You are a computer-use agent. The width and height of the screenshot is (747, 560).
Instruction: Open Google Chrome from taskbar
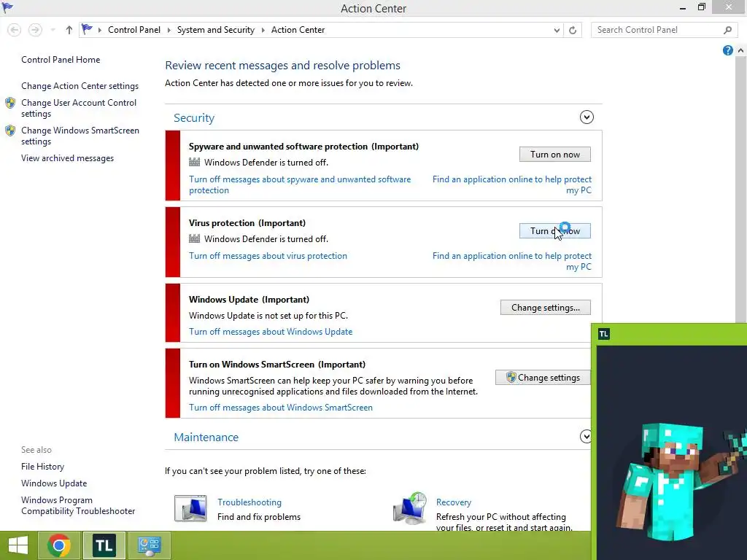click(58, 545)
